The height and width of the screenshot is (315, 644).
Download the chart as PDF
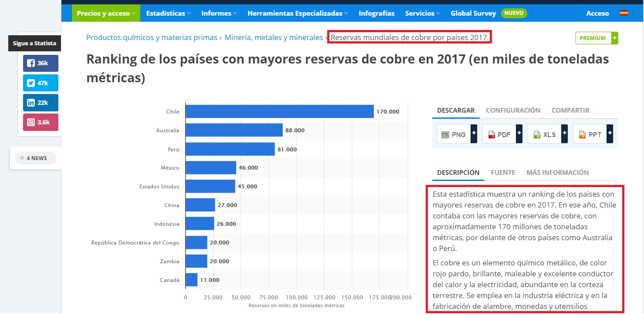(502, 134)
